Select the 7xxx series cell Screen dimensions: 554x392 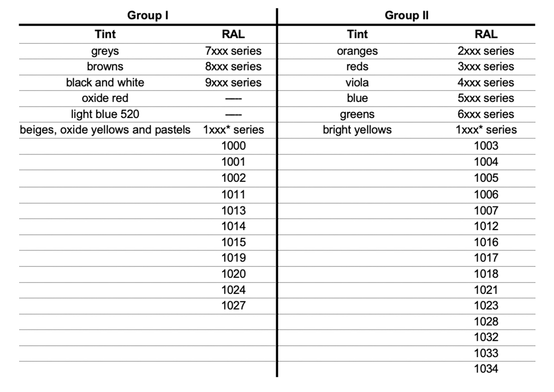point(233,51)
